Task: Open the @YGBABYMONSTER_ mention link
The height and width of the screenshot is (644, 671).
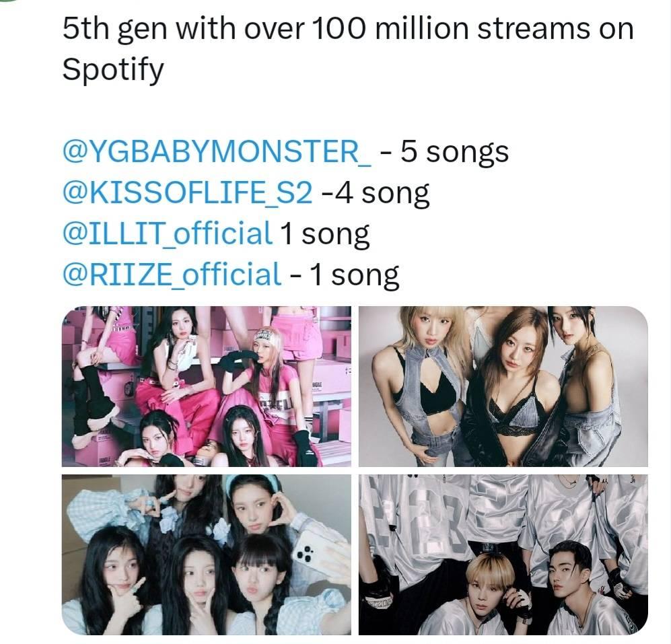Action: [217, 152]
